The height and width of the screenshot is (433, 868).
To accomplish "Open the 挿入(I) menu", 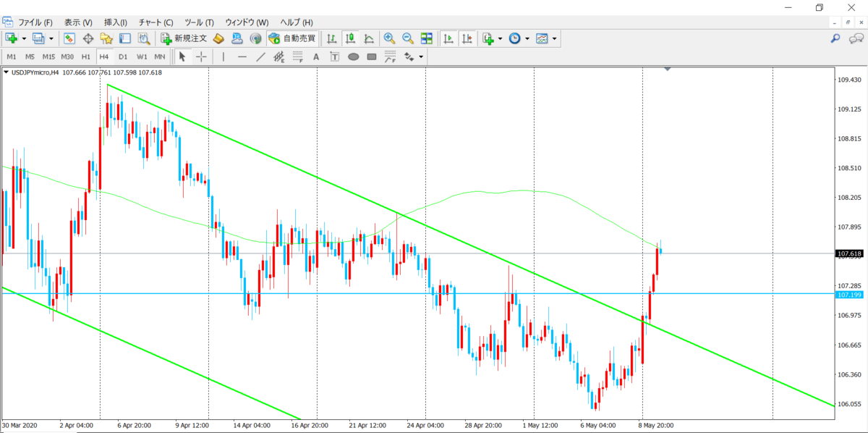I will (x=116, y=22).
